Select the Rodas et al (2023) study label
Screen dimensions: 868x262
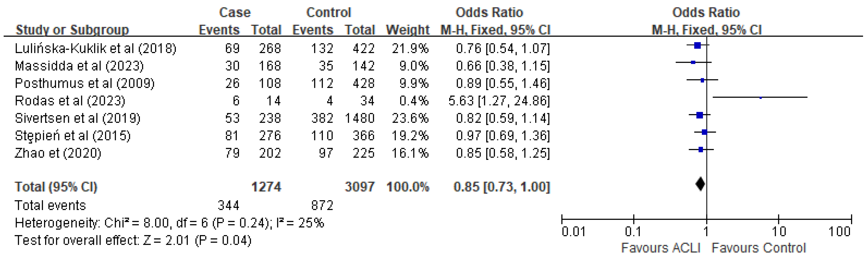(70, 101)
